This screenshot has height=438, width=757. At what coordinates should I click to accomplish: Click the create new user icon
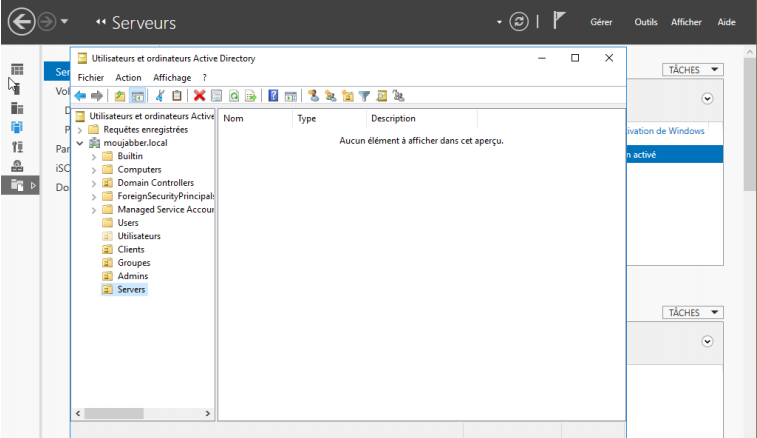313,96
